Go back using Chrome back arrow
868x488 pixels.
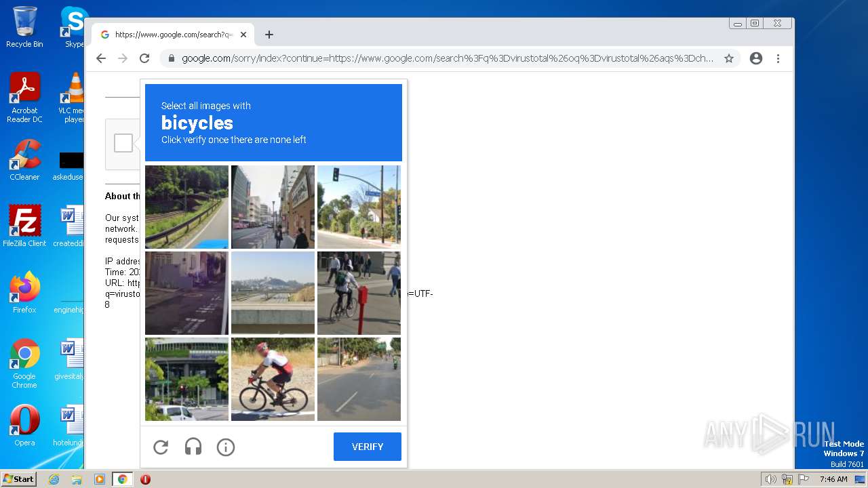point(101,58)
